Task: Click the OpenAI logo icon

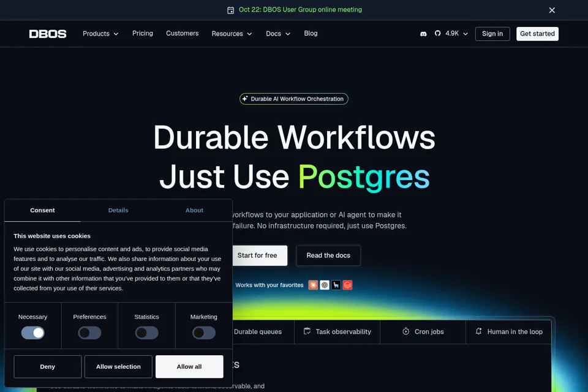Action: 325,285
